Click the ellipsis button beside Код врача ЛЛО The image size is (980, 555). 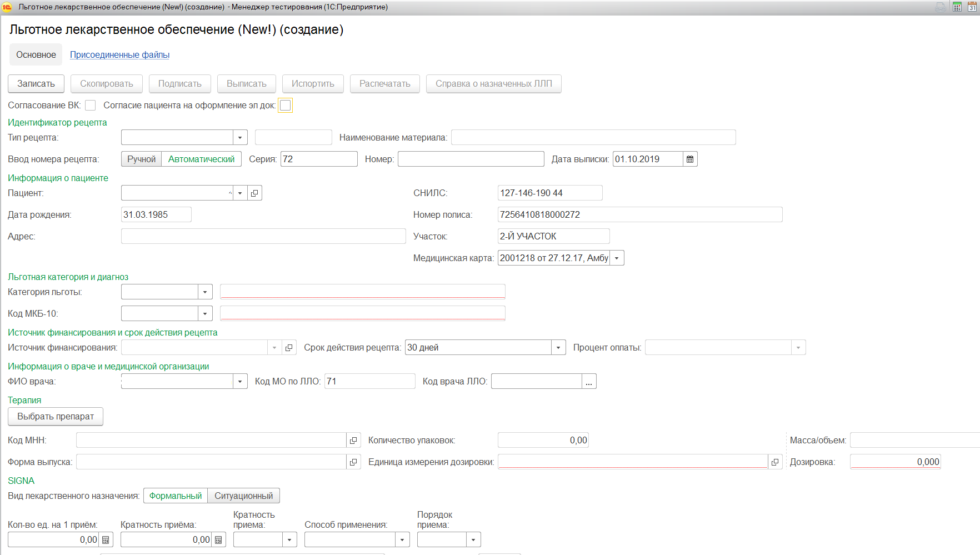[589, 381]
